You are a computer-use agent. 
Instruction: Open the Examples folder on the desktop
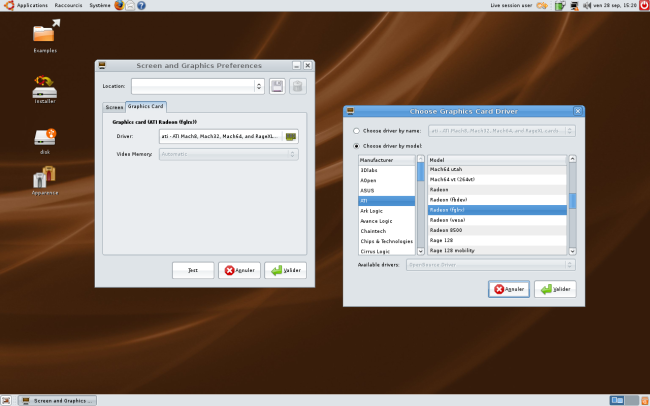point(45,36)
